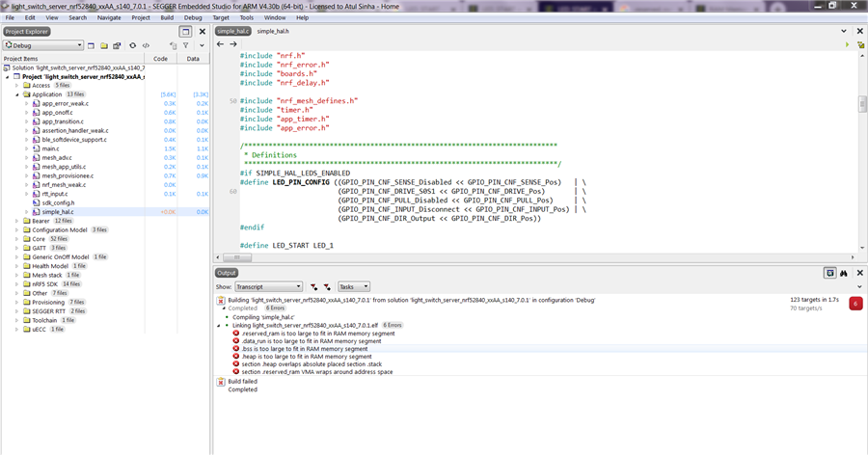This screenshot has width=868, height=455.
Task: Click the Project Items column header
Action: pos(72,58)
